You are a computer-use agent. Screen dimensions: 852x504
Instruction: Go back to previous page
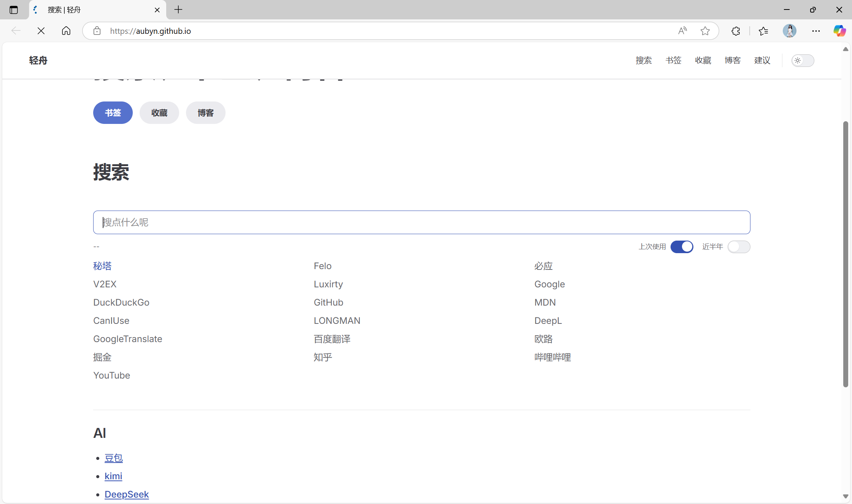click(16, 31)
